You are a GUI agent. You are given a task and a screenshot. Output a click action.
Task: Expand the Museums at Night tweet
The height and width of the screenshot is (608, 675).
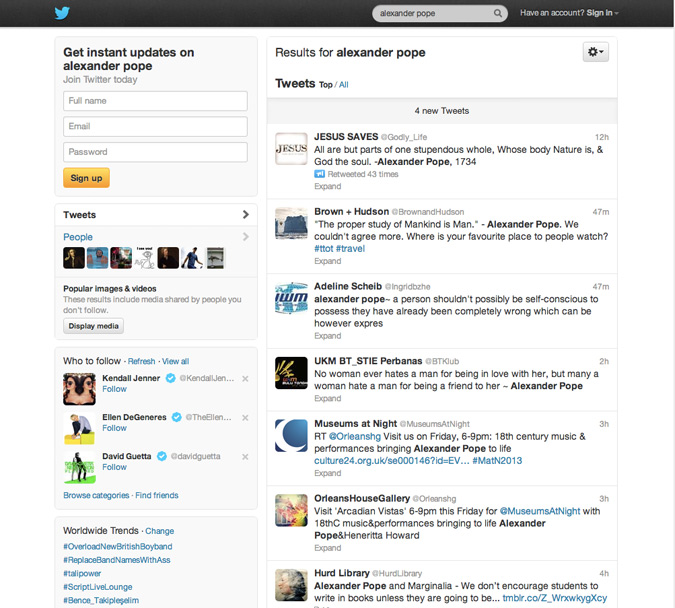(x=328, y=473)
